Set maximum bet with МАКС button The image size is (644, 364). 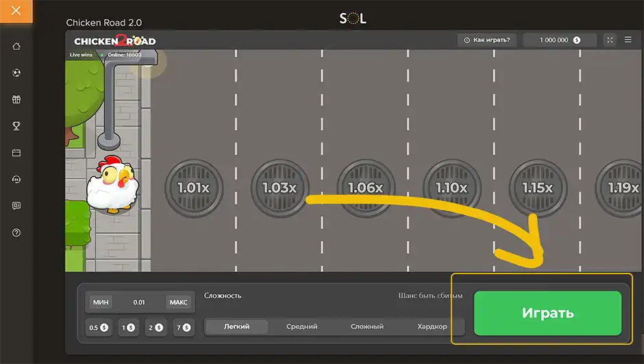pyautogui.click(x=179, y=302)
